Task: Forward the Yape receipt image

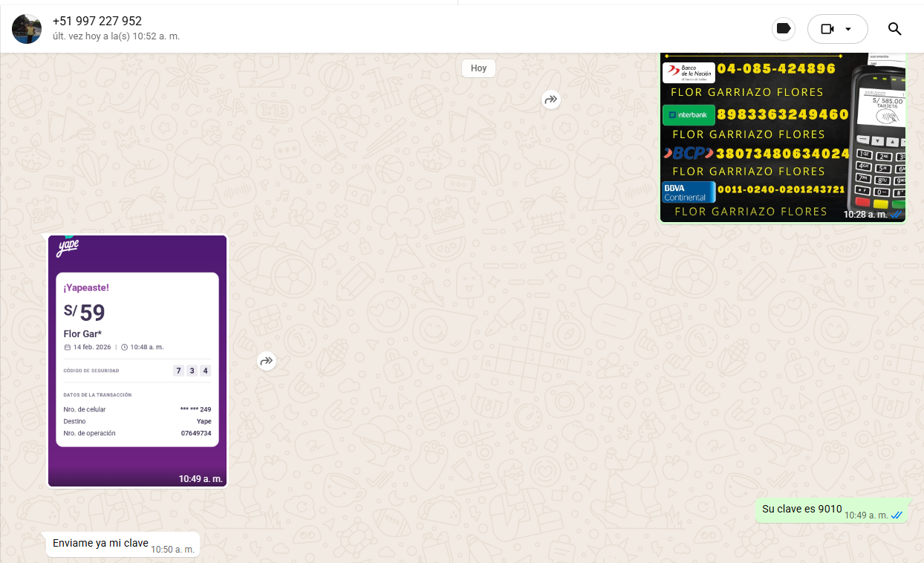Action: click(267, 362)
